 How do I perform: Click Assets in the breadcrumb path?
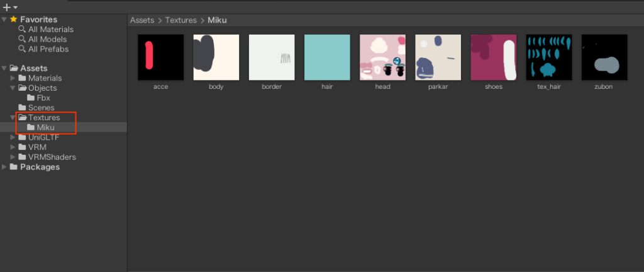tap(142, 20)
